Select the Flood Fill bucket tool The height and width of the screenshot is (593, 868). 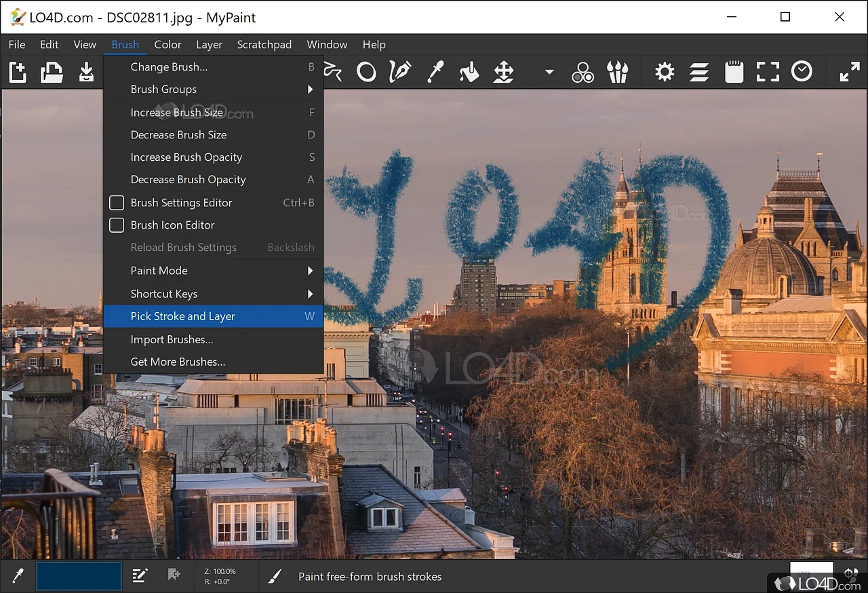469,71
